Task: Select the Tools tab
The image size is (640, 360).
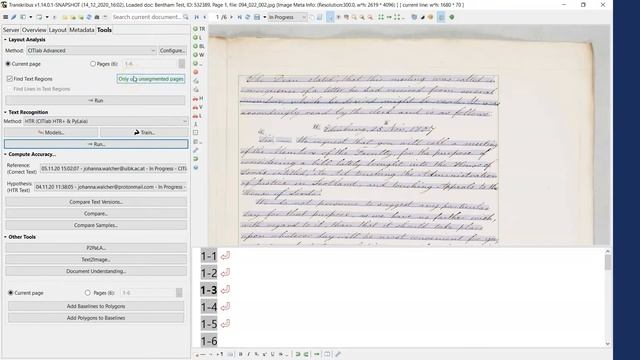Action: [104, 30]
